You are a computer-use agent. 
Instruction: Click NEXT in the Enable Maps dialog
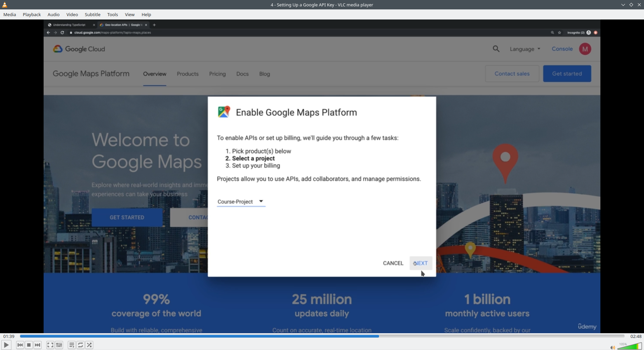[421, 263]
